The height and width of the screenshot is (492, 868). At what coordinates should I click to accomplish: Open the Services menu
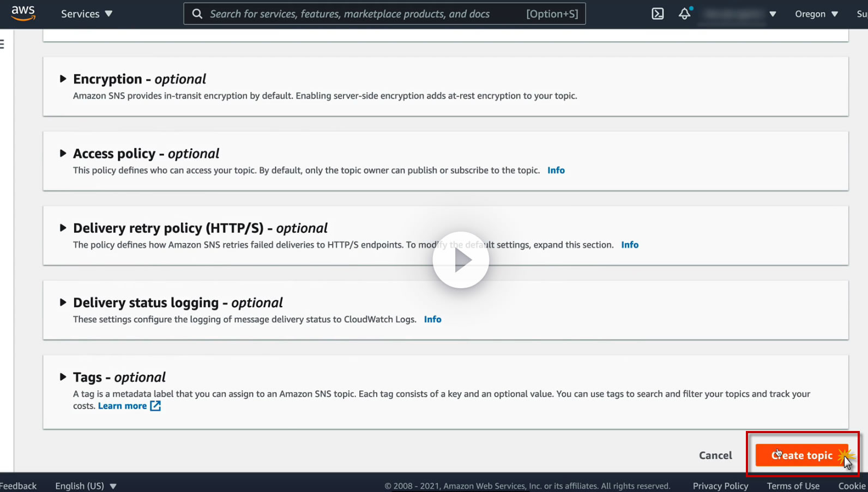pyautogui.click(x=86, y=14)
